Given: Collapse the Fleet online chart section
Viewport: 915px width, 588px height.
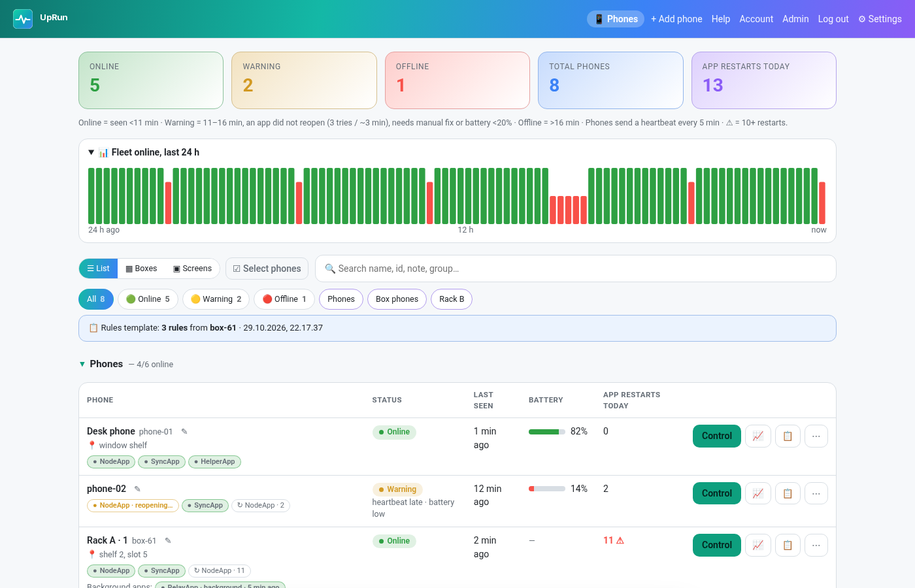Looking at the screenshot, I should tap(91, 152).
